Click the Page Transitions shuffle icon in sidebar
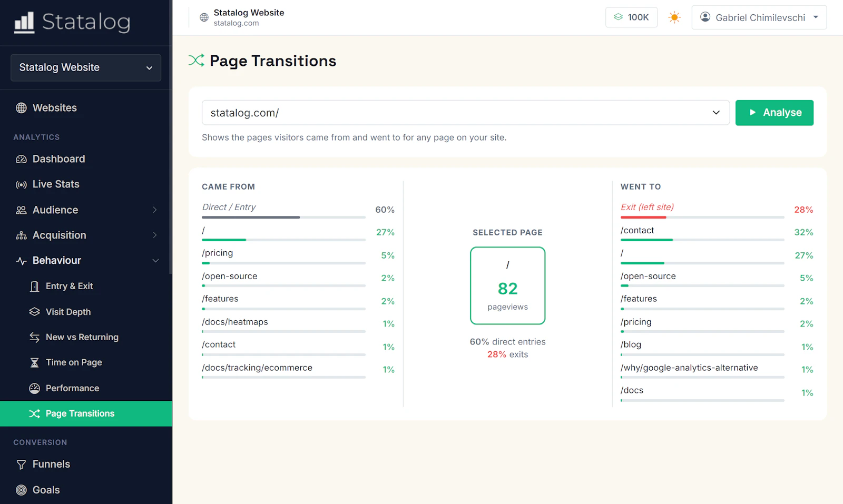 (34, 413)
